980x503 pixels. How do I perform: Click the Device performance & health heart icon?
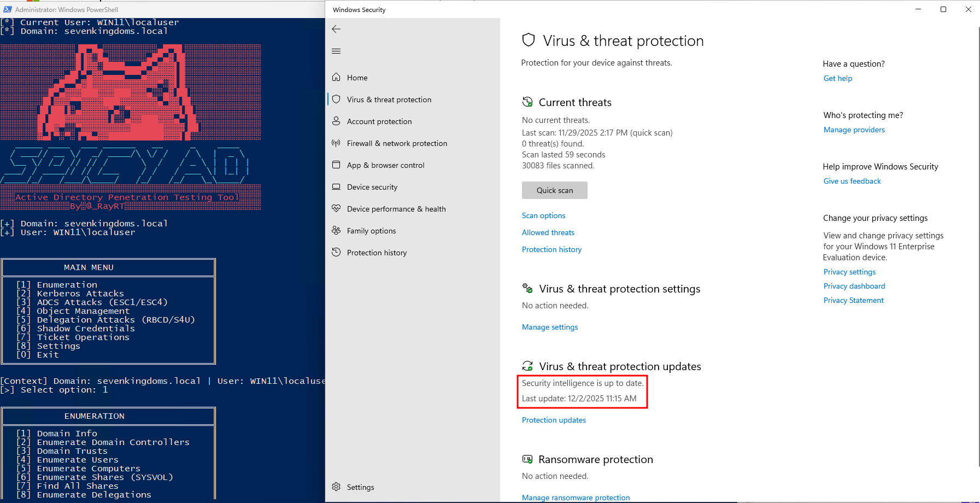click(x=336, y=208)
